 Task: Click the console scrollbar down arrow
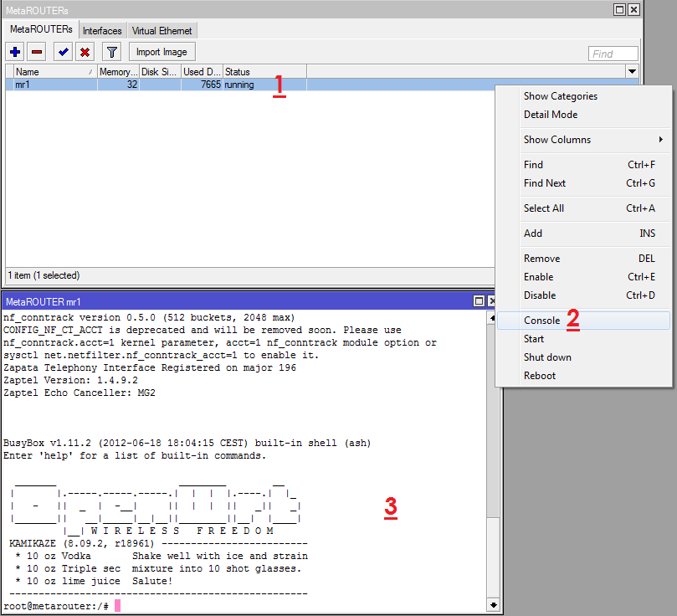493,605
